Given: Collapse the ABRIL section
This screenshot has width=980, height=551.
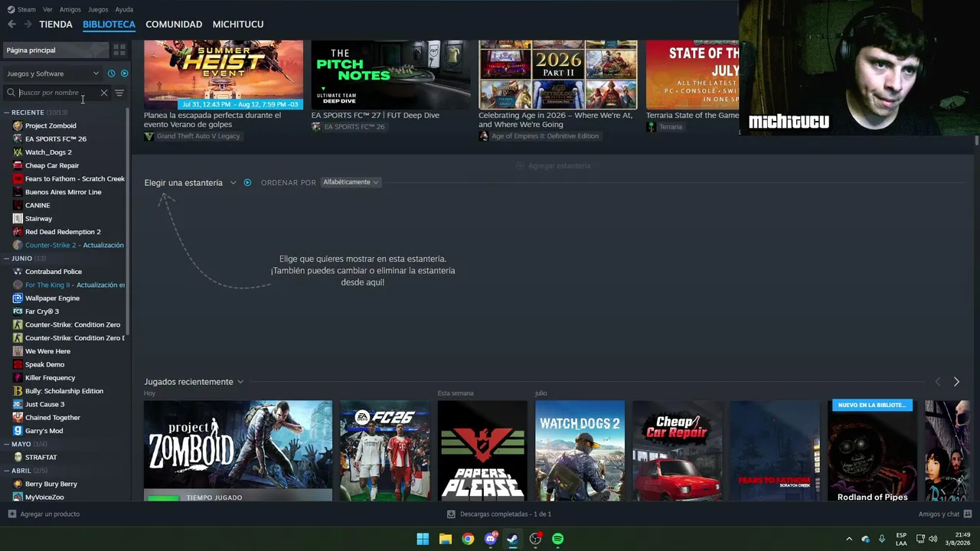Looking at the screenshot, I should pos(6,471).
